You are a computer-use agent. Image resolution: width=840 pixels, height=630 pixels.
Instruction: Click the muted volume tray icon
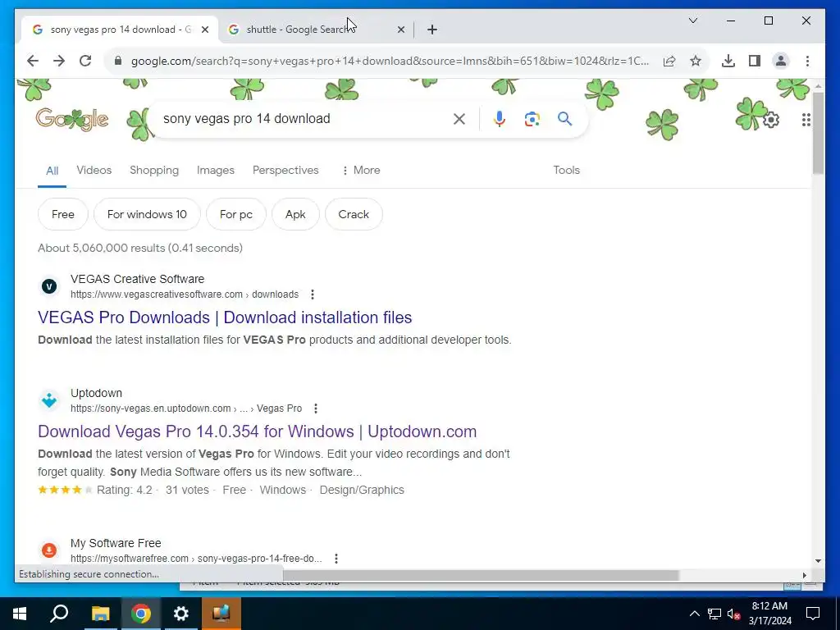click(x=733, y=614)
